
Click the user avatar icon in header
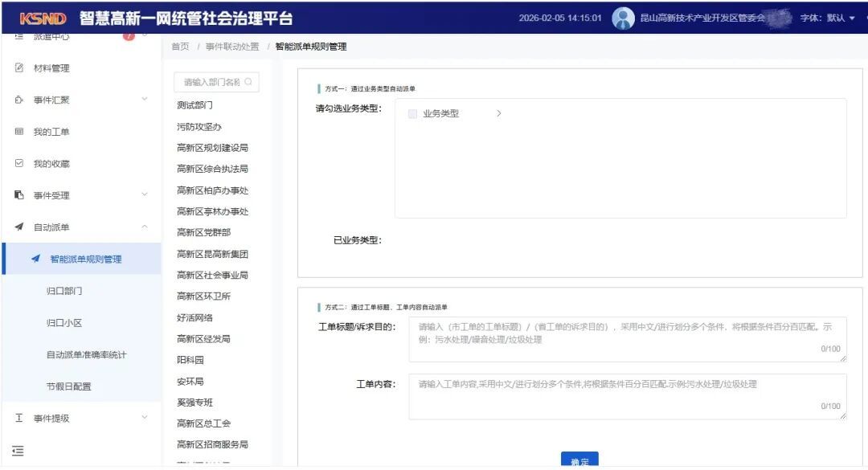tap(623, 18)
